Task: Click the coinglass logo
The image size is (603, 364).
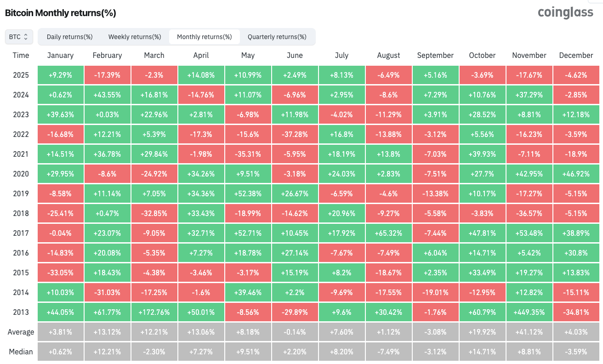Action: (x=565, y=12)
